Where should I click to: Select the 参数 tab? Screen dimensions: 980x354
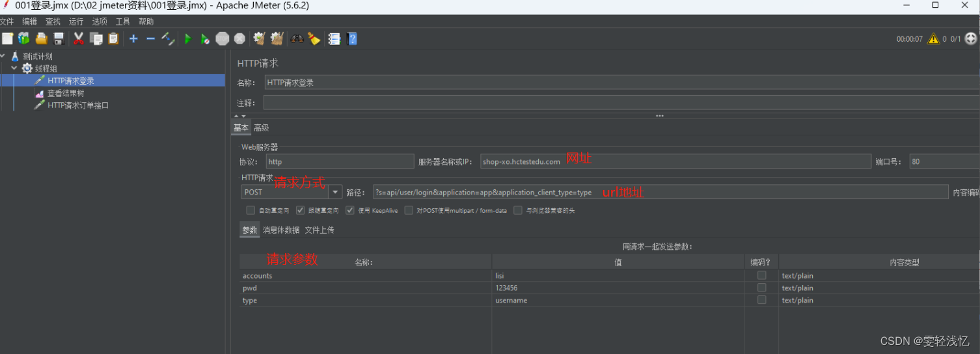tap(250, 230)
